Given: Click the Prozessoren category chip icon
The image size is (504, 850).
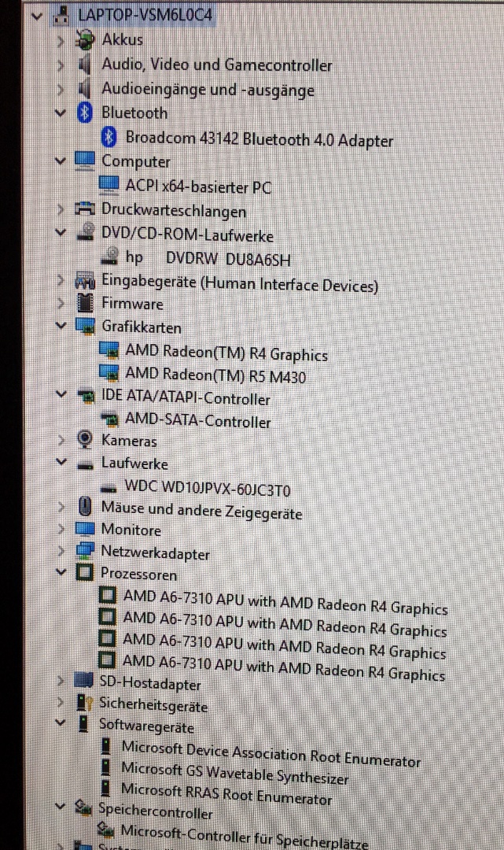Looking at the screenshot, I should point(84,572).
